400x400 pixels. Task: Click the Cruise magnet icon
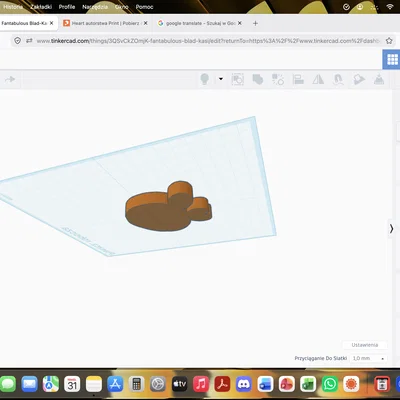[338, 79]
